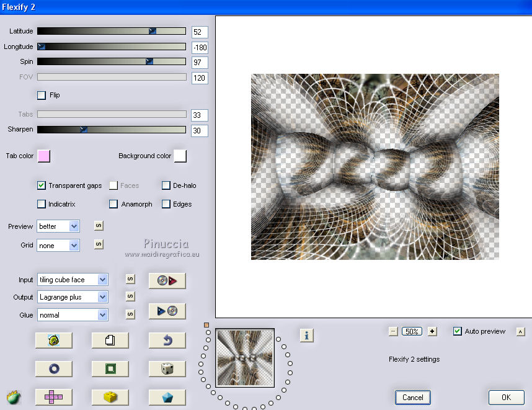Viewport: 532px width, 410px height.
Task: Enable the Anamorph checkbox
Action: pos(113,204)
